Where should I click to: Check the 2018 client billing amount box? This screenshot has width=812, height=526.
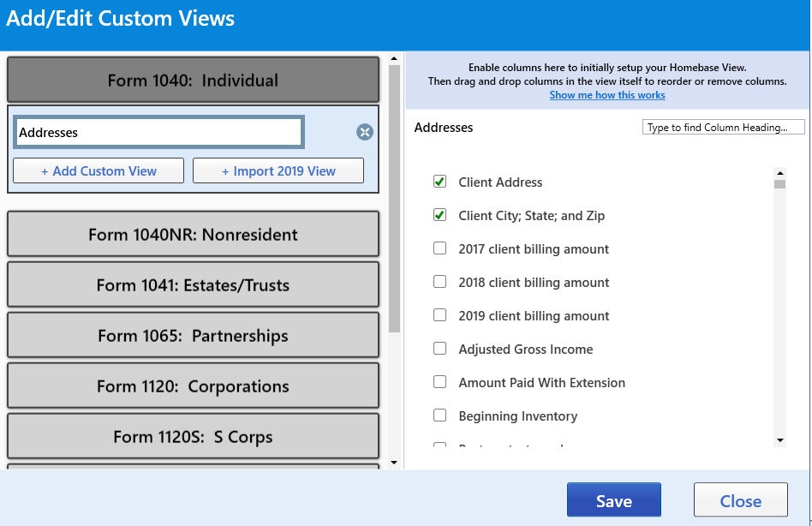[440, 282]
